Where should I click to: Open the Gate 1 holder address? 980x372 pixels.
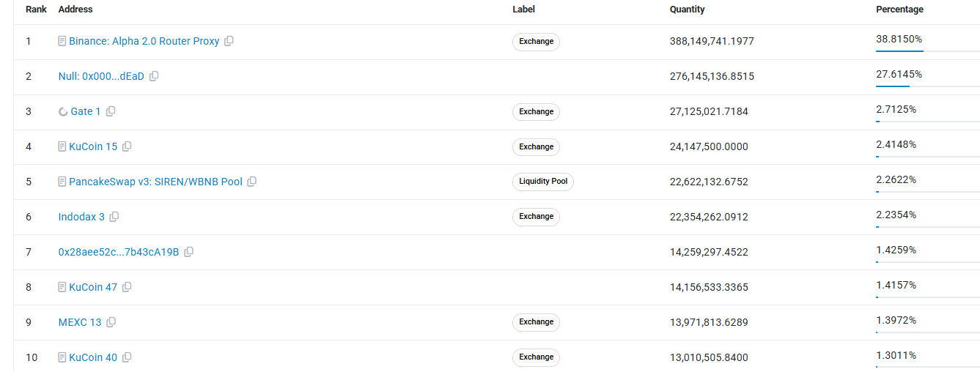click(86, 111)
